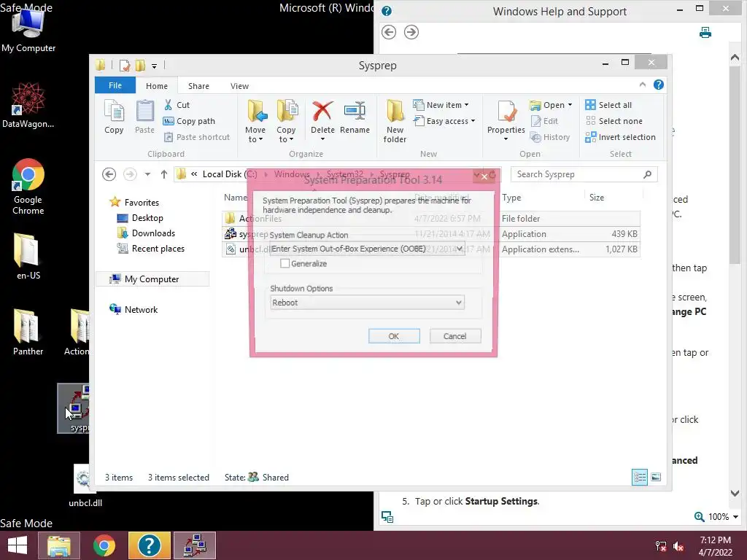Image resolution: width=747 pixels, height=560 pixels.
Task: Open the Help zoom level dropdown
Action: coord(735,517)
